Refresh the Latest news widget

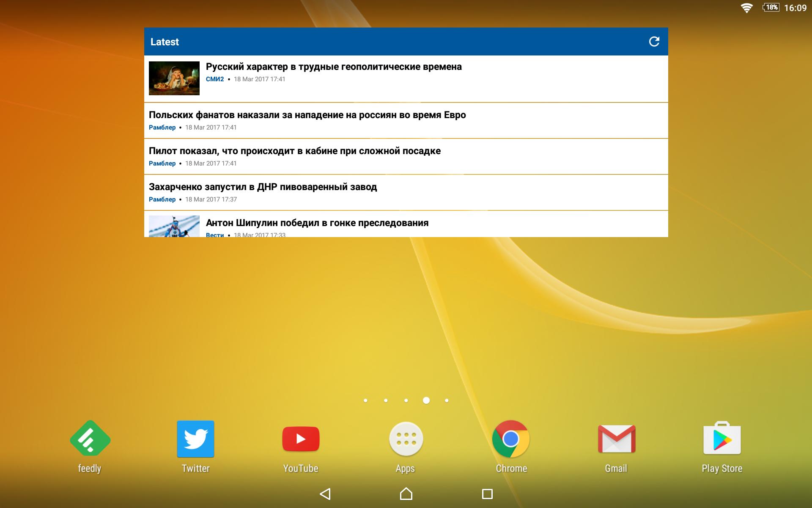(654, 41)
